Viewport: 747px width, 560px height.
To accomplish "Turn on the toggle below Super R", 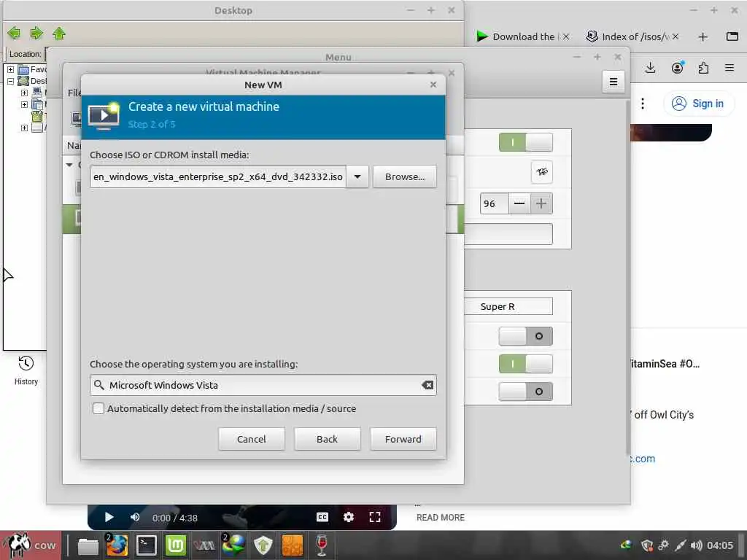I will pyautogui.click(x=525, y=335).
